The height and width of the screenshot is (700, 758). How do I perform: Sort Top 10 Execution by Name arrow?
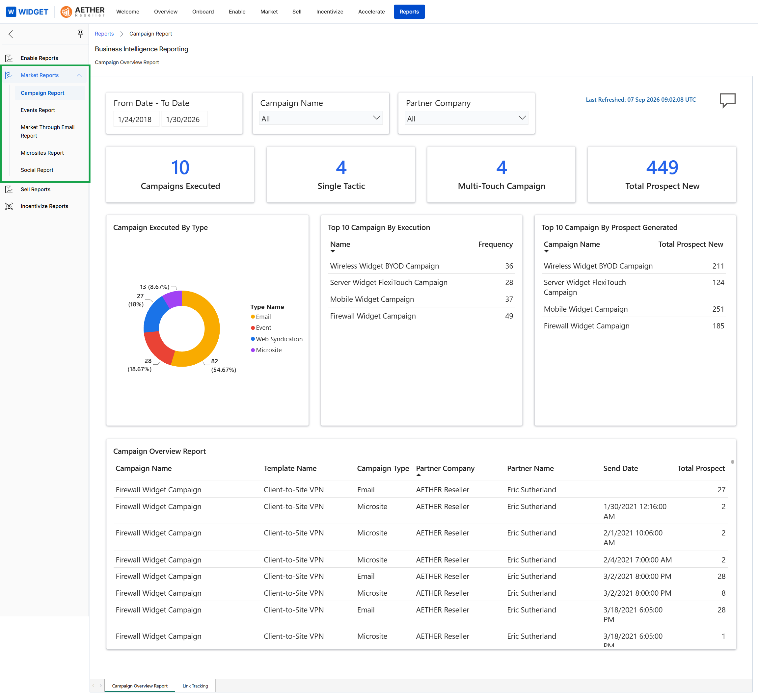(x=333, y=251)
